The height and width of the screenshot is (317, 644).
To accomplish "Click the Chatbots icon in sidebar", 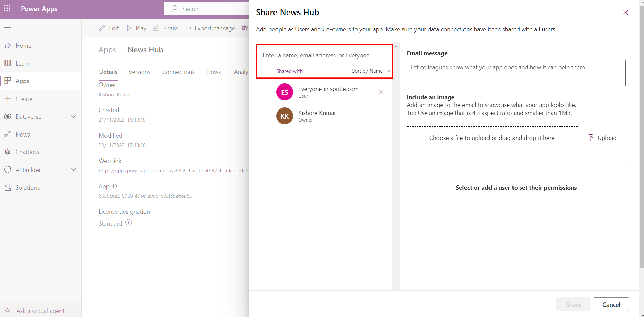I will click(x=8, y=152).
